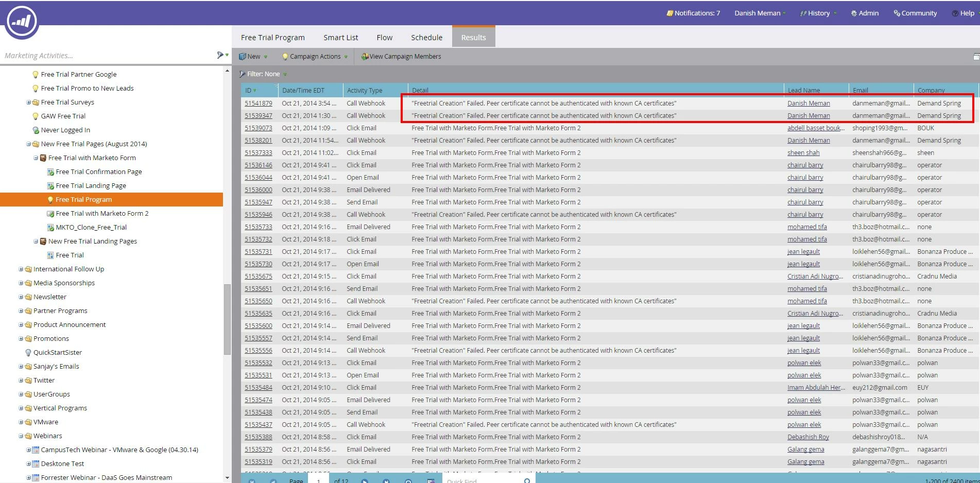
Task: Click the Free Trial Confirmation Page icon
Action: tap(50, 172)
